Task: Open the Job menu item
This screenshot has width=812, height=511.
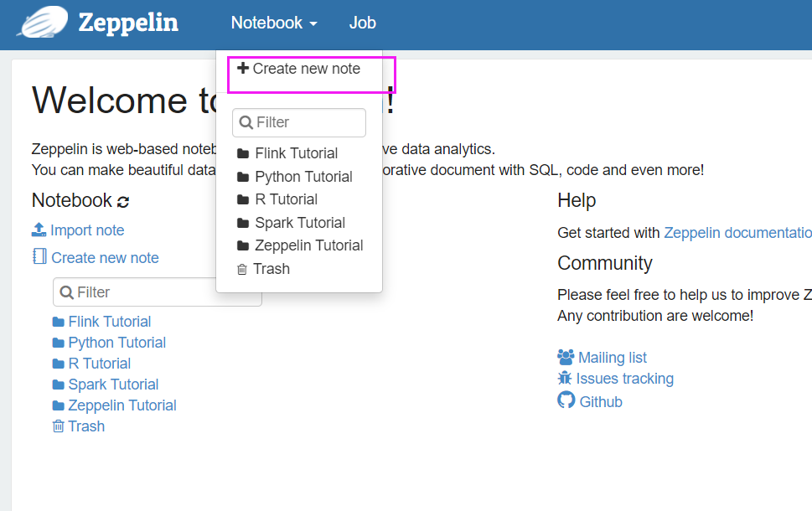Action: [362, 23]
